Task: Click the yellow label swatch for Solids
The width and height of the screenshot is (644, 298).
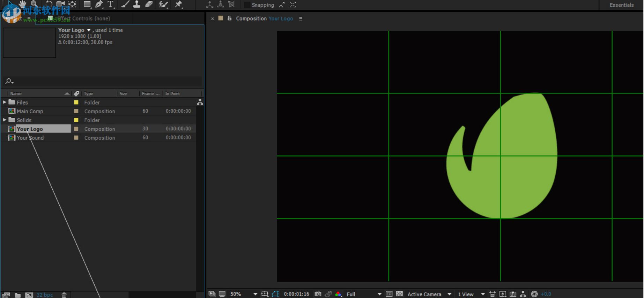Action: [x=76, y=120]
